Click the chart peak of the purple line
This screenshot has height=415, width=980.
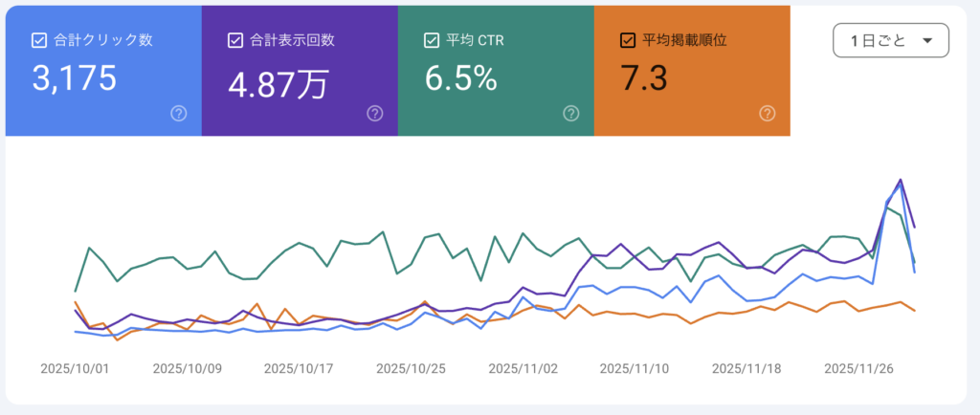click(x=900, y=180)
